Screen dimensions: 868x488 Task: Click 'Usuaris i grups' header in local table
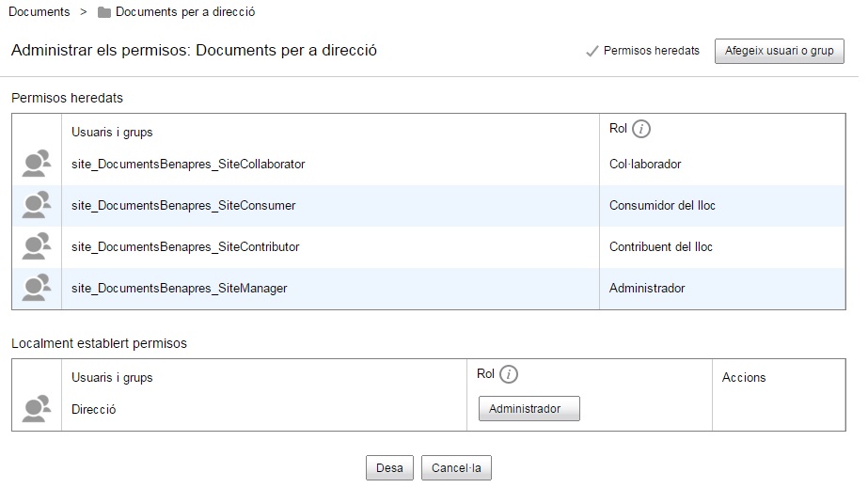coord(112,378)
